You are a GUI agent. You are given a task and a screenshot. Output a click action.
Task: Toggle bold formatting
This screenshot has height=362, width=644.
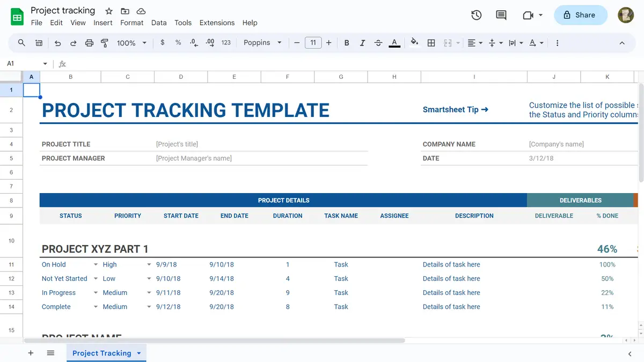point(347,43)
